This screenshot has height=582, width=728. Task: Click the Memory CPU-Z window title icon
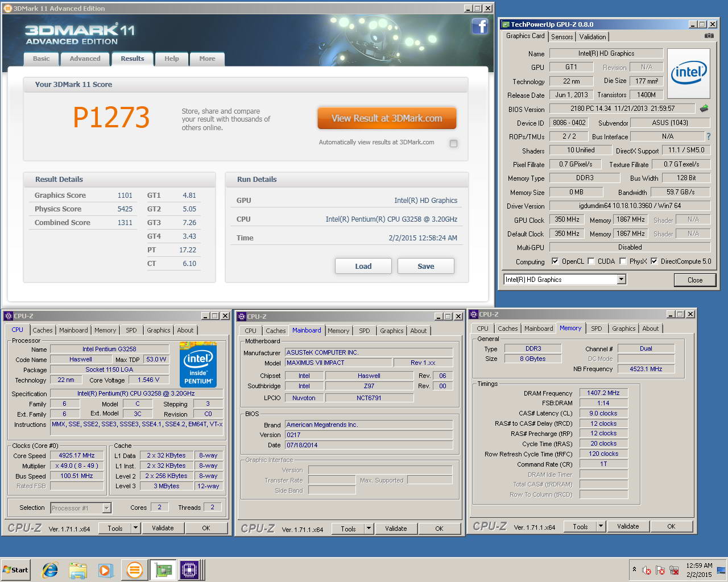click(x=473, y=314)
